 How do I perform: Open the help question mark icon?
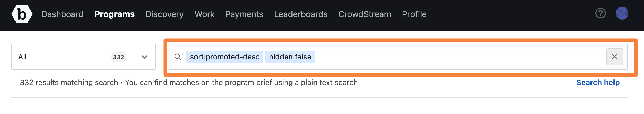coord(600,13)
